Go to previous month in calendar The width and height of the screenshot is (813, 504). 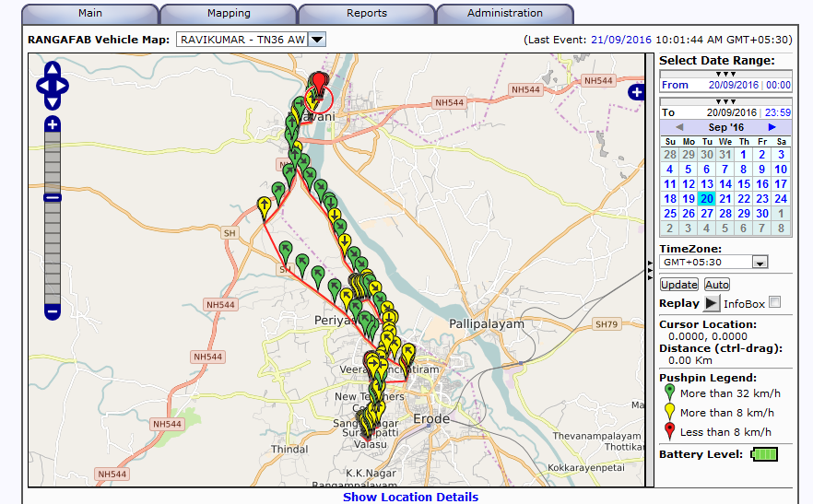pyautogui.click(x=679, y=126)
